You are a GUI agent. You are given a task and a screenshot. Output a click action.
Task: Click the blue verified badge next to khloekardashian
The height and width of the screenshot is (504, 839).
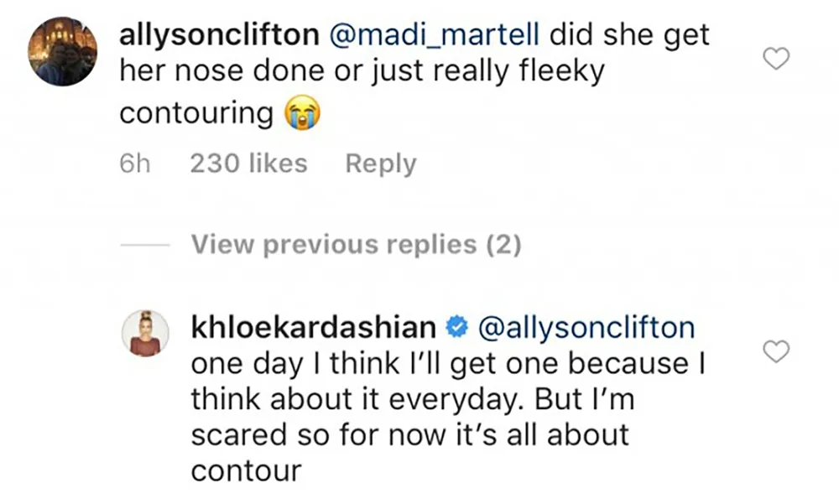click(457, 327)
